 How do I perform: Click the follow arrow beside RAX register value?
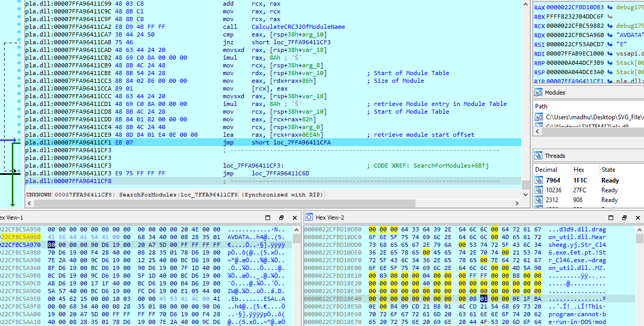coord(610,7)
